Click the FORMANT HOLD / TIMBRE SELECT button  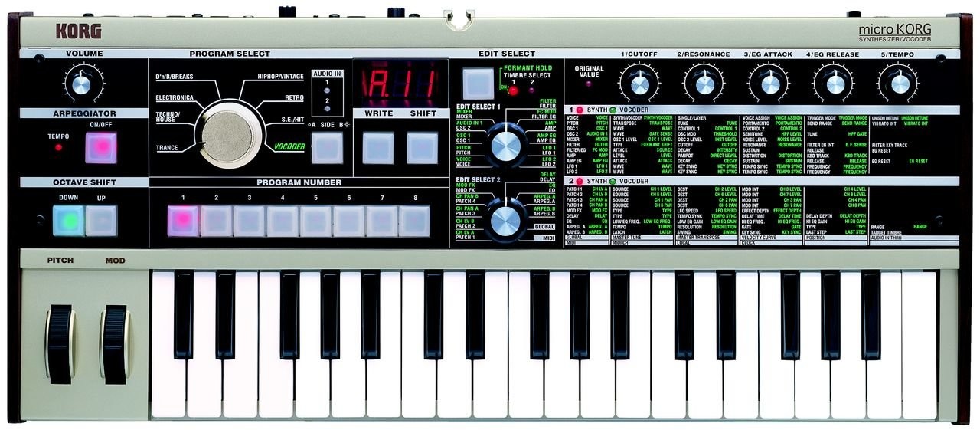pos(478,84)
